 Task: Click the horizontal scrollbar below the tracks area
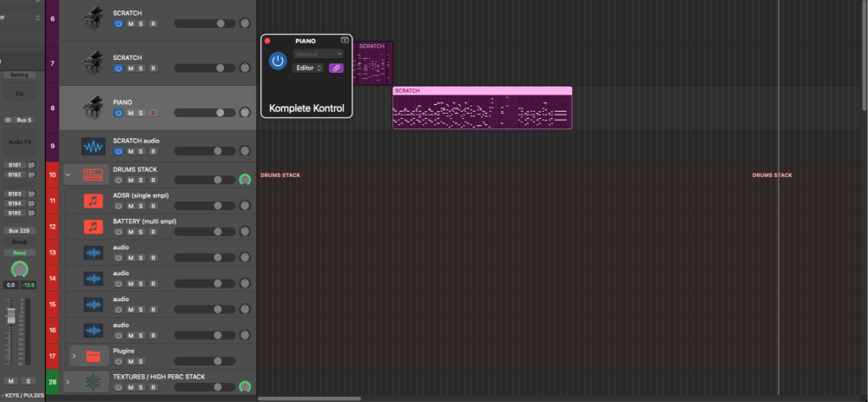click(309, 399)
